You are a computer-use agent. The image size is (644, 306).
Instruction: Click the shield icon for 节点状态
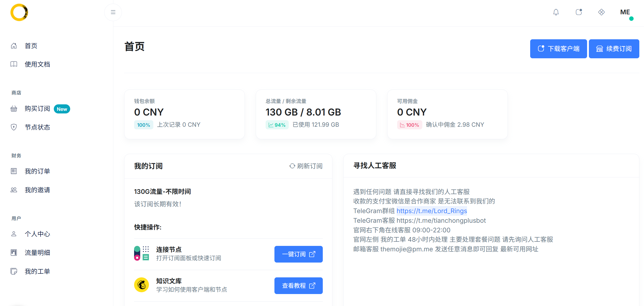[x=14, y=127]
